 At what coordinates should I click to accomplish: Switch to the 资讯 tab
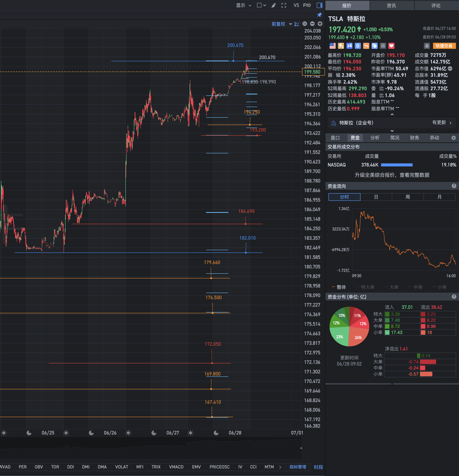point(392,6)
